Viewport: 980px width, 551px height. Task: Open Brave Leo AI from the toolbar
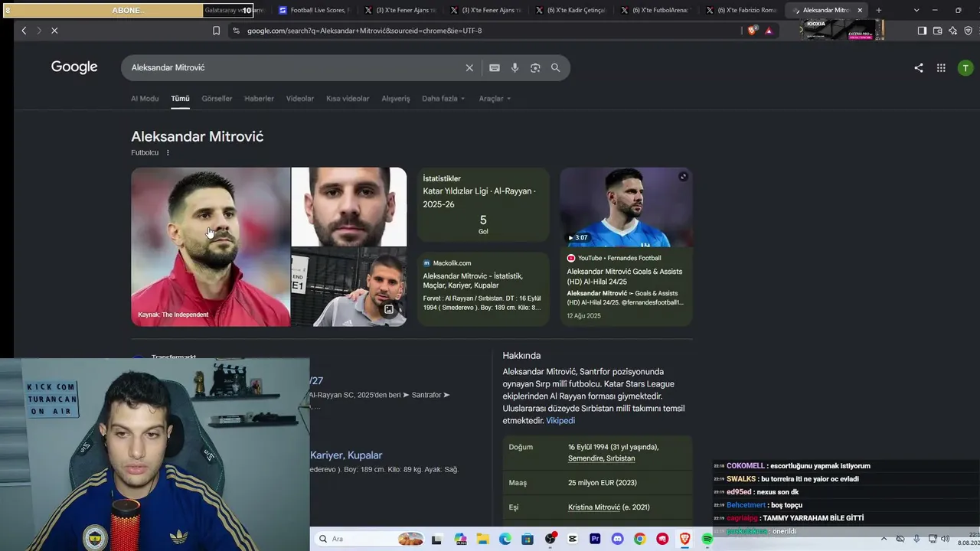coord(952,31)
